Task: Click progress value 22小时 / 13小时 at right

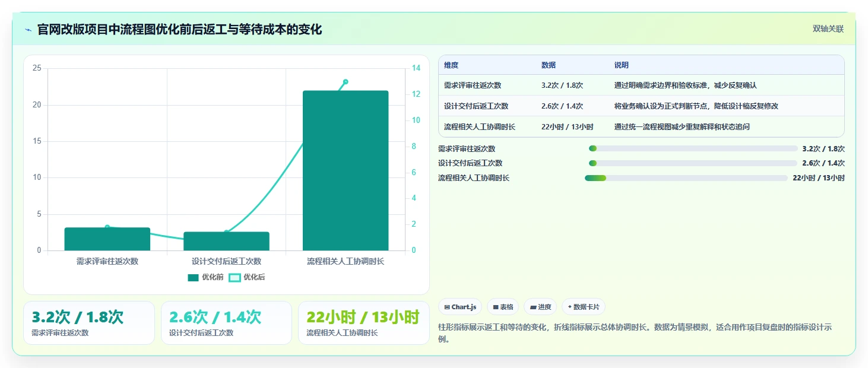Action: 819,178
